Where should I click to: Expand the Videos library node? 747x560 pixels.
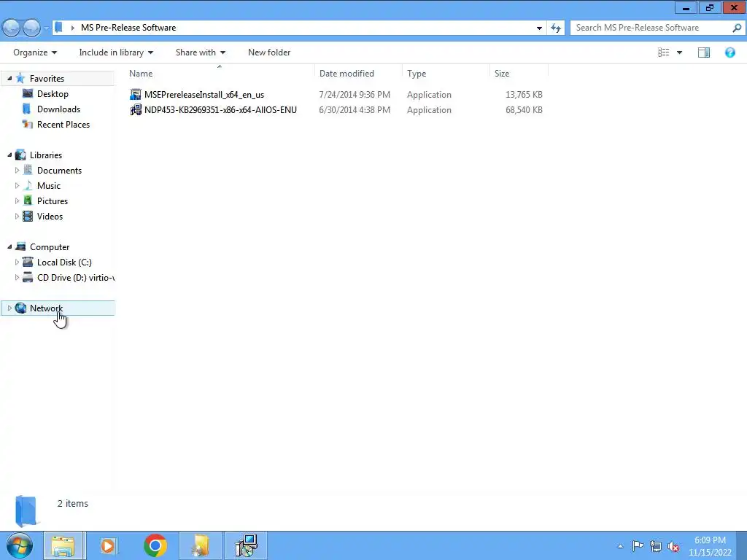(18, 216)
